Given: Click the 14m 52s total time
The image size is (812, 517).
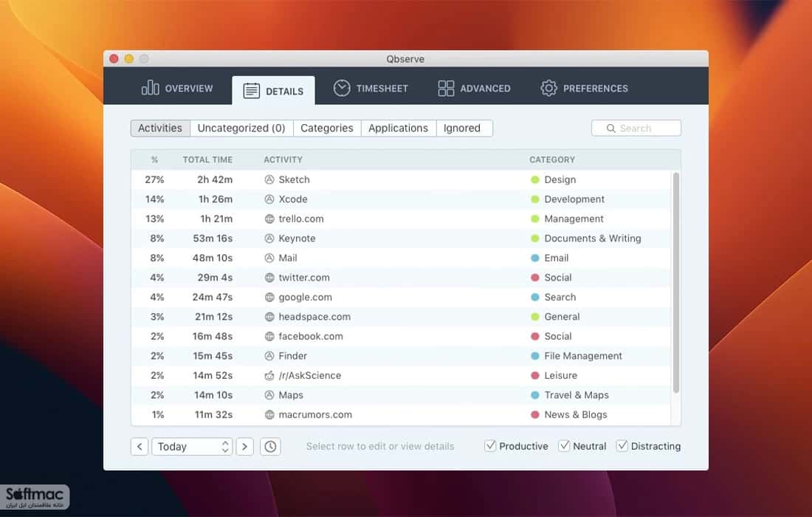Looking at the screenshot, I should point(213,376).
